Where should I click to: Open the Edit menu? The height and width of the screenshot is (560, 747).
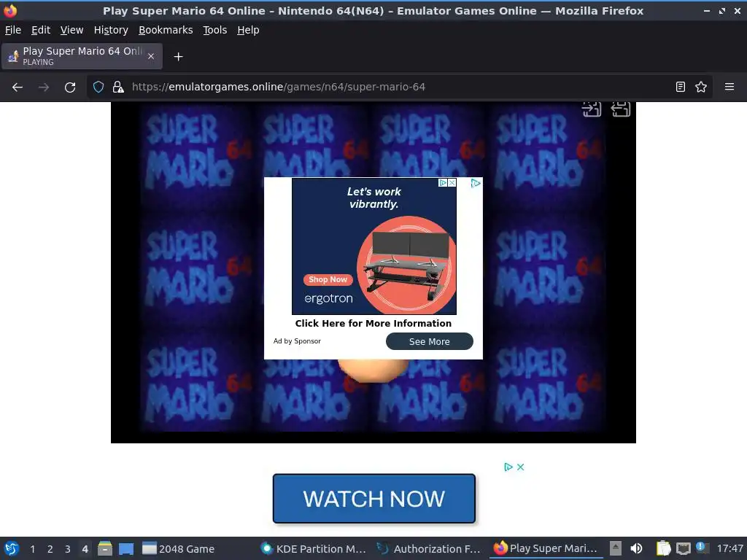41,30
